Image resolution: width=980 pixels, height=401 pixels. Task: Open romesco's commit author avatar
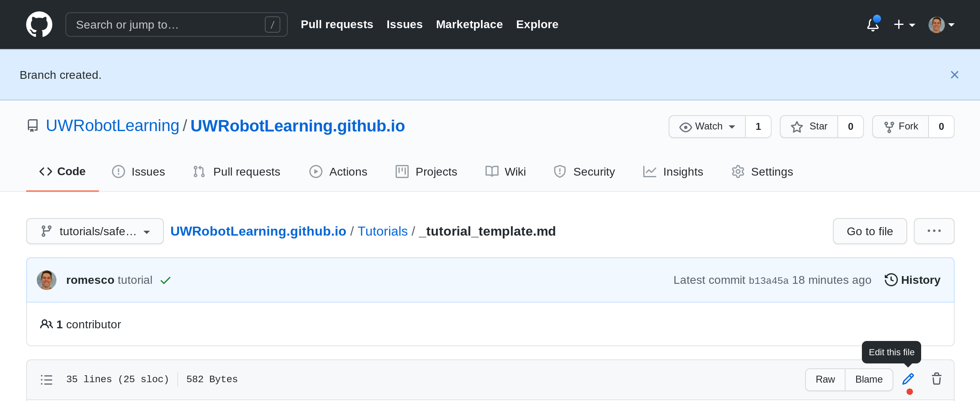click(47, 280)
